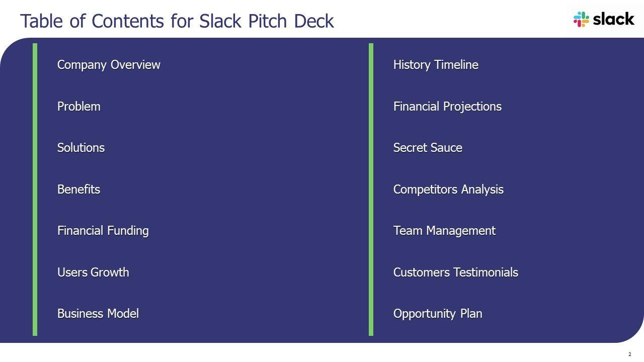This screenshot has height=362, width=644.
Task: Open the Company Overview section
Action: pyautogui.click(x=109, y=65)
